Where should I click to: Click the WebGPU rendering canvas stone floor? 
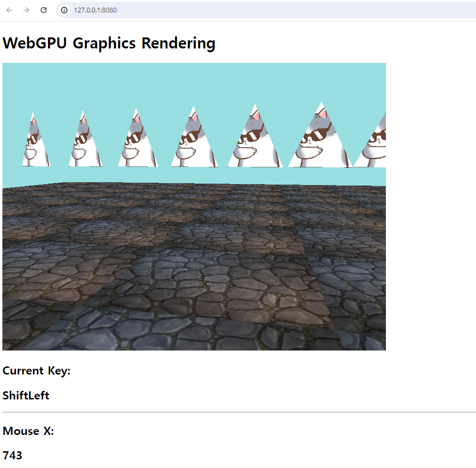click(x=194, y=267)
